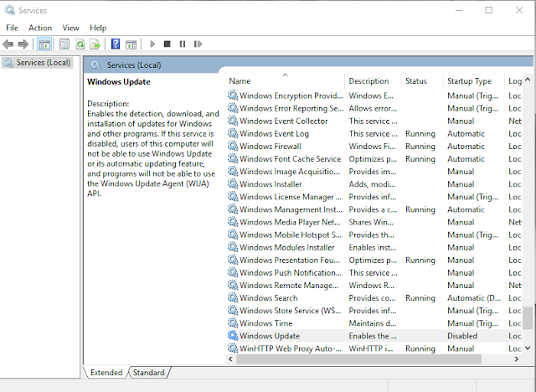Select Windows Event Collector gear icon
This screenshot has height=392, width=536.
pos(233,121)
